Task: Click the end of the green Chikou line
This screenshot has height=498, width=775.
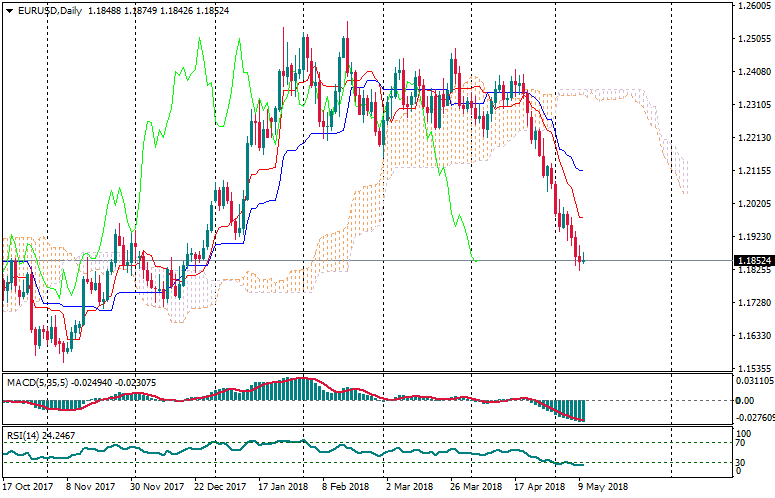Action: coord(475,260)
